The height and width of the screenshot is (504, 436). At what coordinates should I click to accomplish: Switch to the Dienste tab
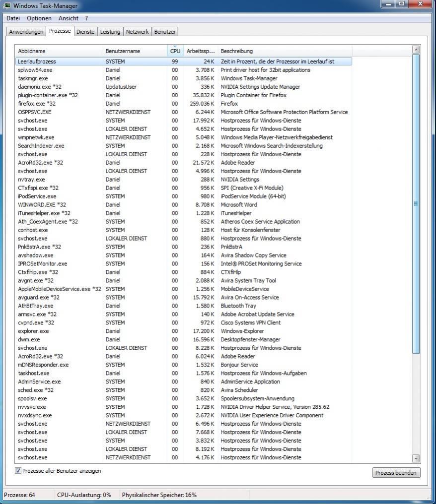tap(85, 32)
